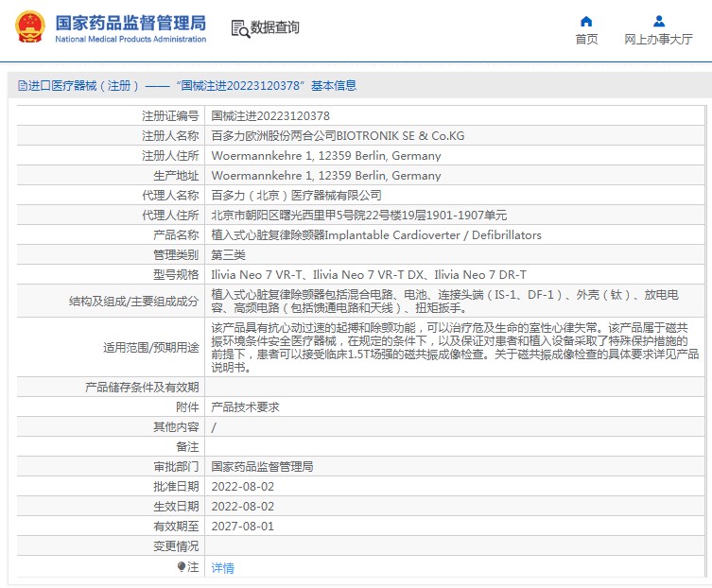The image size is (712, 588).
Task: Click 国家药品监督管理局 site title
Action: point(130,23)
